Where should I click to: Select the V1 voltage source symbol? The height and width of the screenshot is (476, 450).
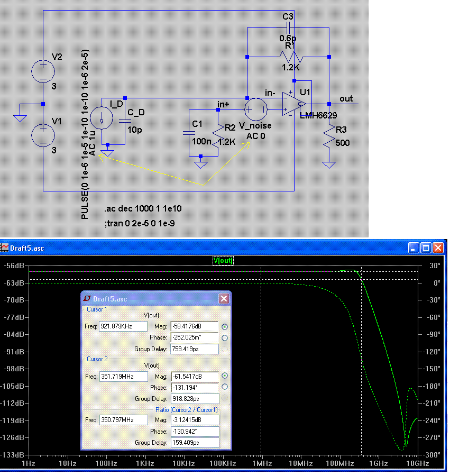point(43,135)
